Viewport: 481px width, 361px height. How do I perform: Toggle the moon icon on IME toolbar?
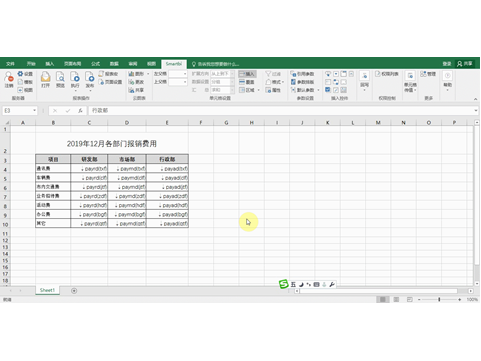point(301,284)
